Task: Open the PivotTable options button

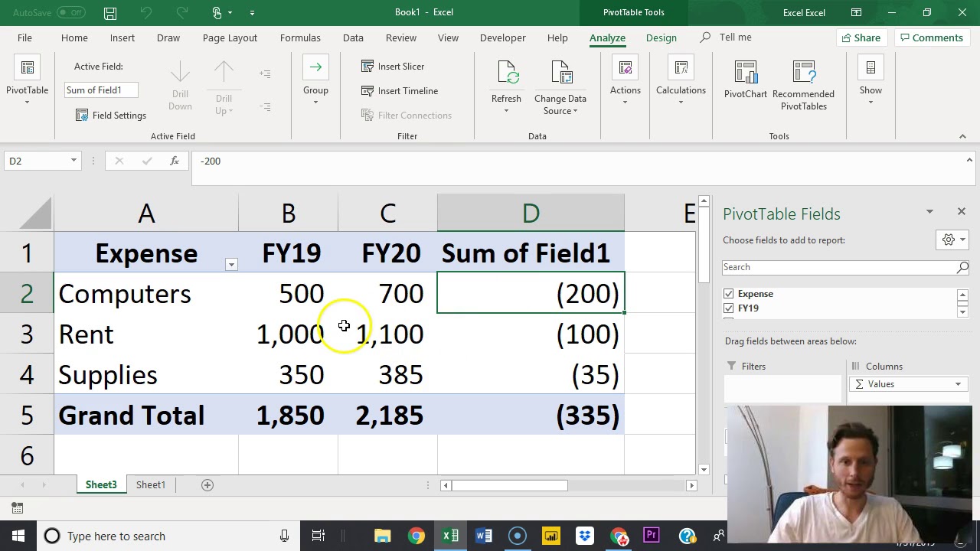Action: coord(27,82)
